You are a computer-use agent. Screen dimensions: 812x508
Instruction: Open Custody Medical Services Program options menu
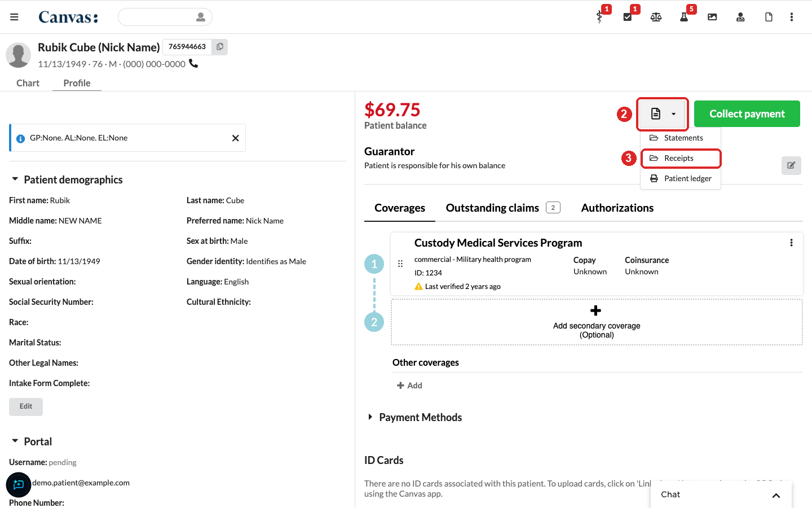(x=792, y=243)
